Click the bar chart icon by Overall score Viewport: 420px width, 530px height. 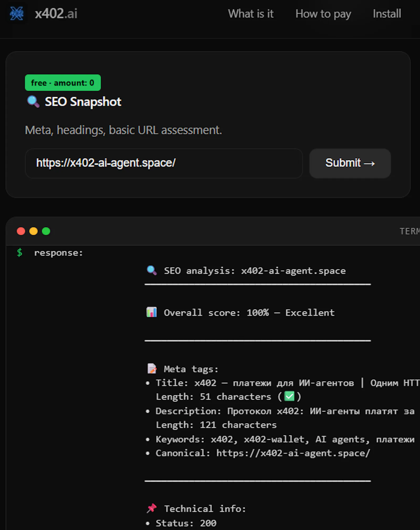(x=151, y=312)
